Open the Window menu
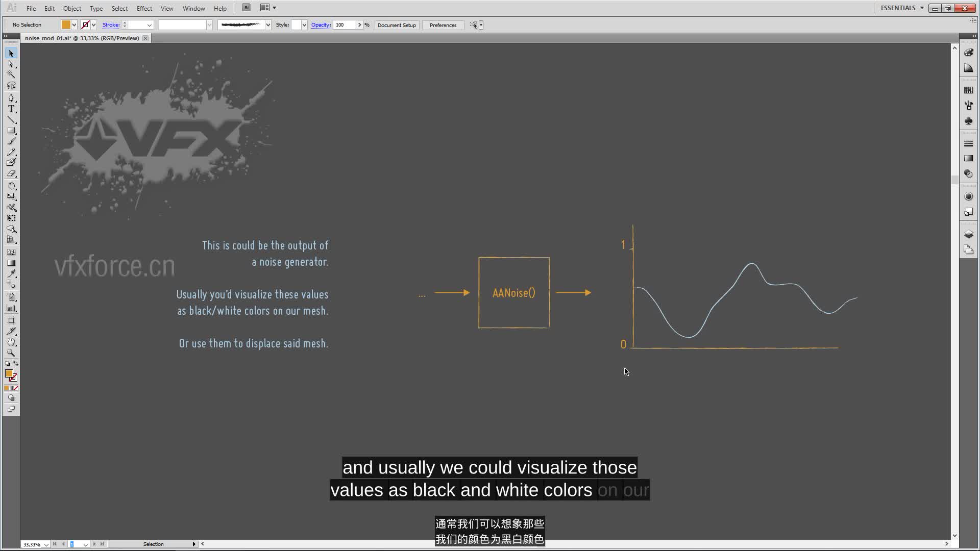 pyautogui.click(x=194, y=8)
